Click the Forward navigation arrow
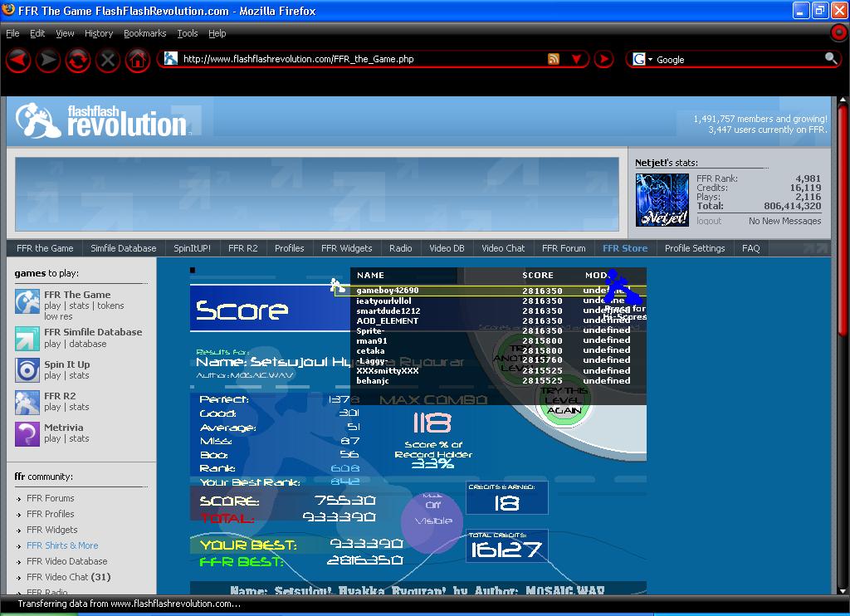The image size is (850, 616). coord(47,60)
